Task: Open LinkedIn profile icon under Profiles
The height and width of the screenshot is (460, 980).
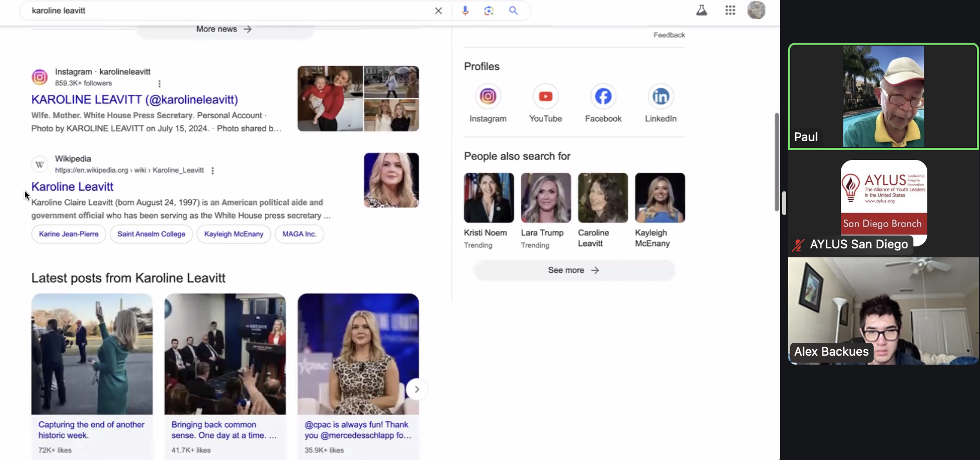Action: [x=661, y=96]
